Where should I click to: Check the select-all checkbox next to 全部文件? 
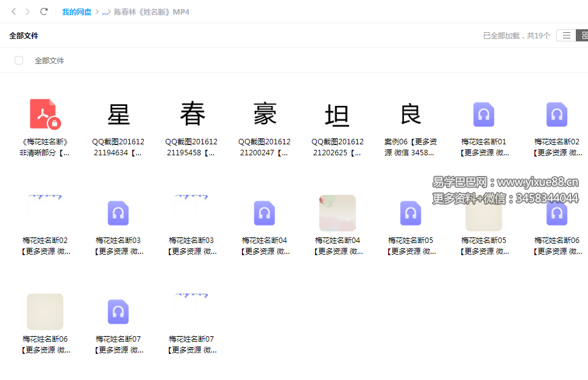click(19, 60)
